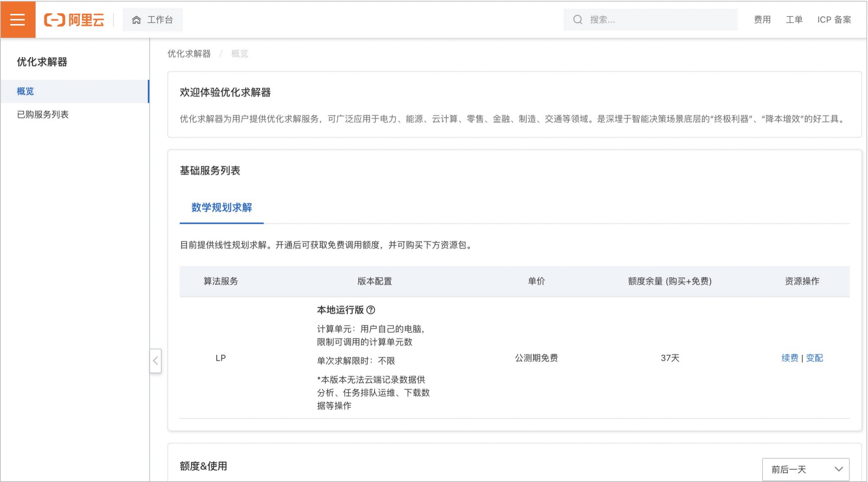Click the 资源操作 column header
This screenshot has width=868, height=482.
click(802, 282)
